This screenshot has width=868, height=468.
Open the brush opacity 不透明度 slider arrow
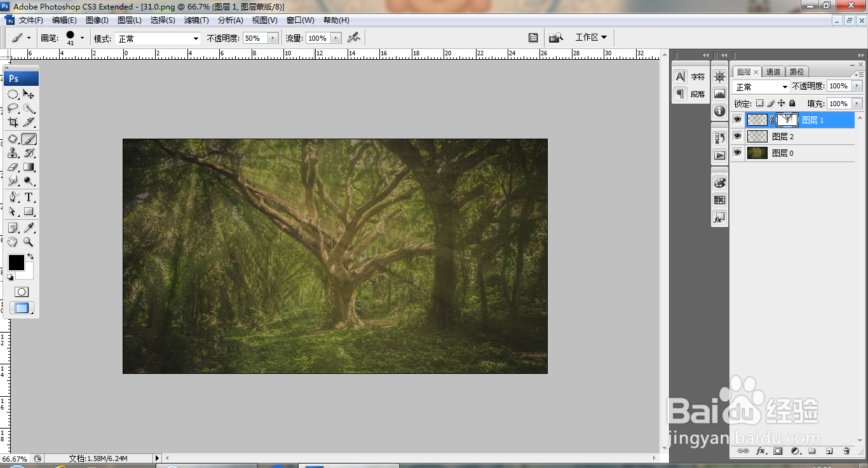pyautogui.click(x=273, y=38)
